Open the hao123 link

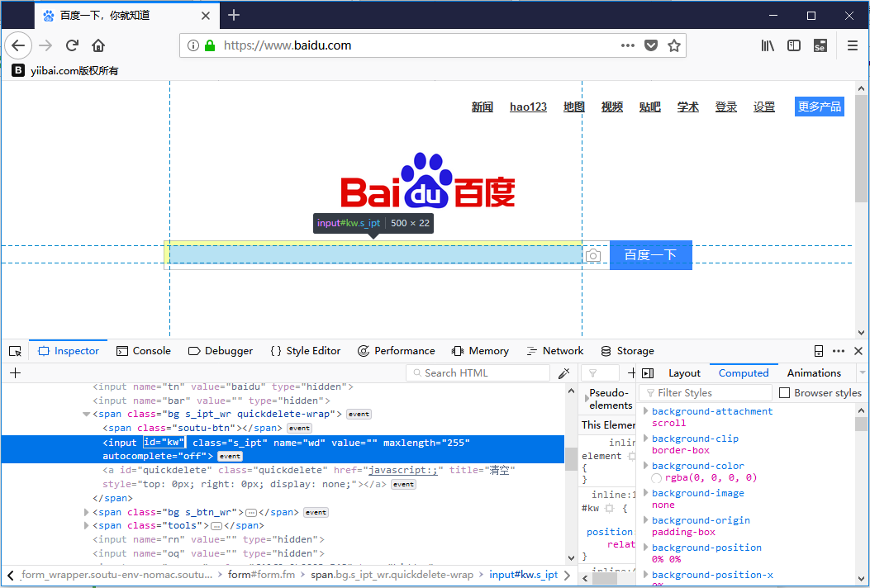[x=528, y=107]
